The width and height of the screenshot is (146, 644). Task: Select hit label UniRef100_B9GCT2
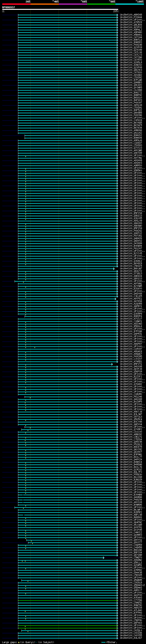point(131,93)
